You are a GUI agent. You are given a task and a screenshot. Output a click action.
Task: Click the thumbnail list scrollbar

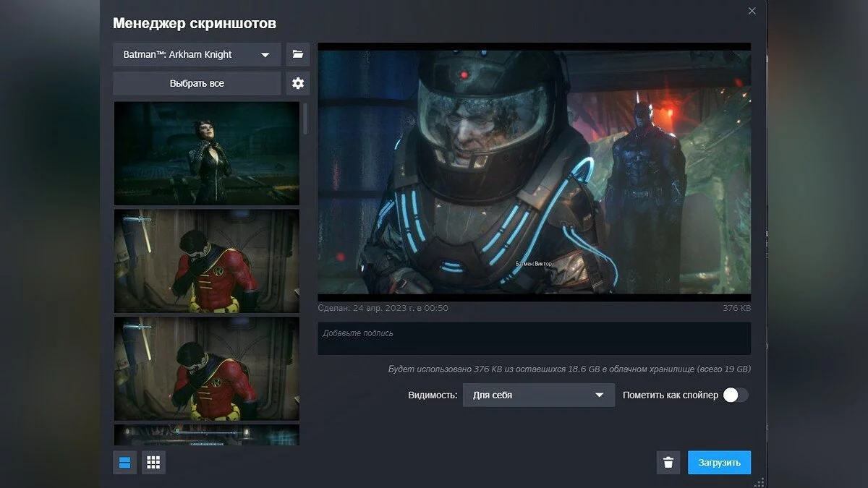point(306,118)
